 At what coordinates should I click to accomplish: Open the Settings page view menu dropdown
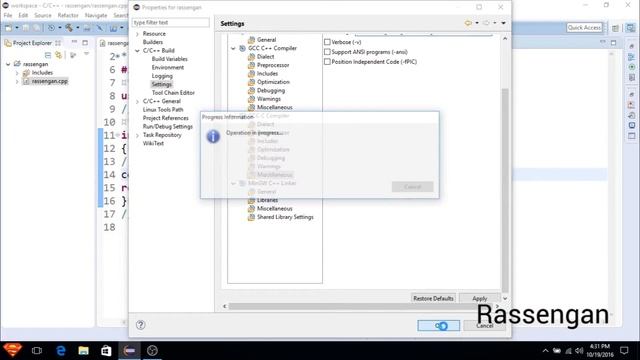[503, 23]
